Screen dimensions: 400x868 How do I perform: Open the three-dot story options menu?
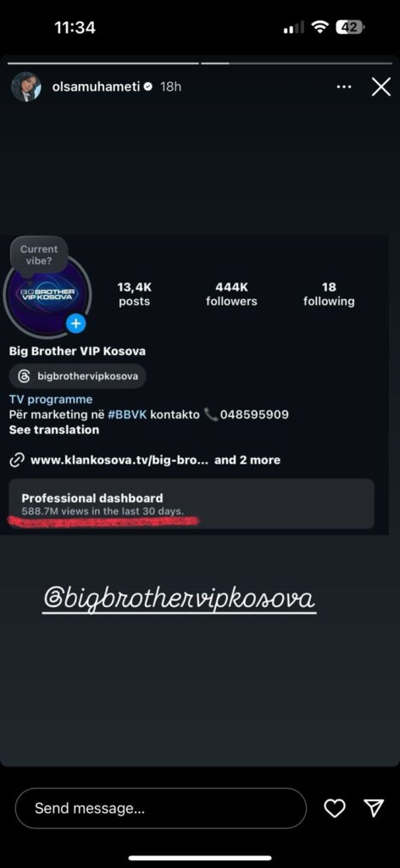[343, 87]
